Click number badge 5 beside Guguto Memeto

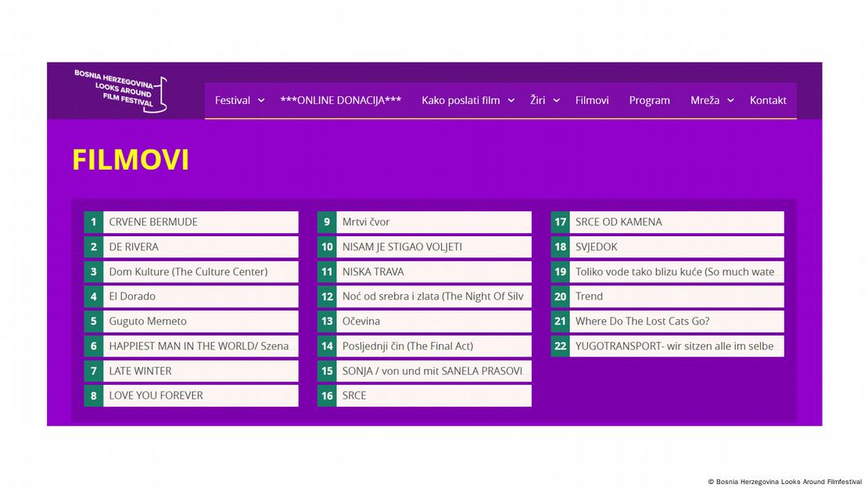point(94,321)
